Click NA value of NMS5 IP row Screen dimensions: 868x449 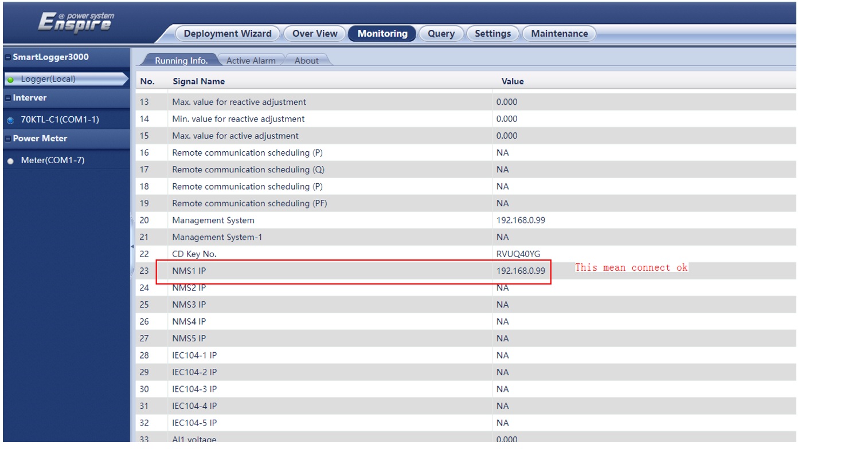(x=502, y=338)
